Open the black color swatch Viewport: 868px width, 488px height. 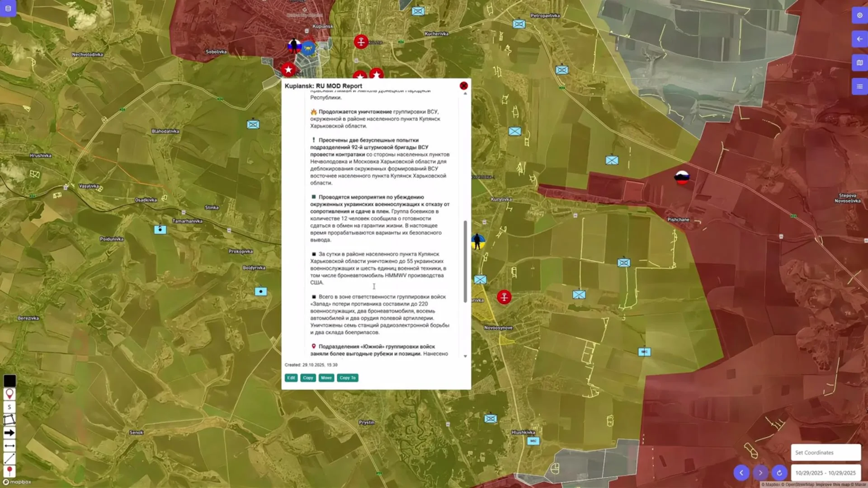pyautogui.click(x=9, y=381)
